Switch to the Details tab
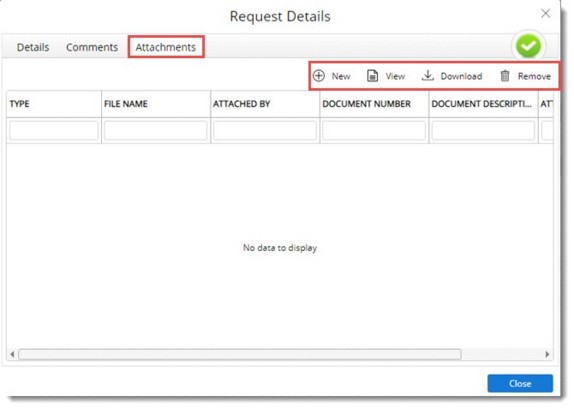Image resolution: width=574 pixels, height=409 pixels. (33, 47)
